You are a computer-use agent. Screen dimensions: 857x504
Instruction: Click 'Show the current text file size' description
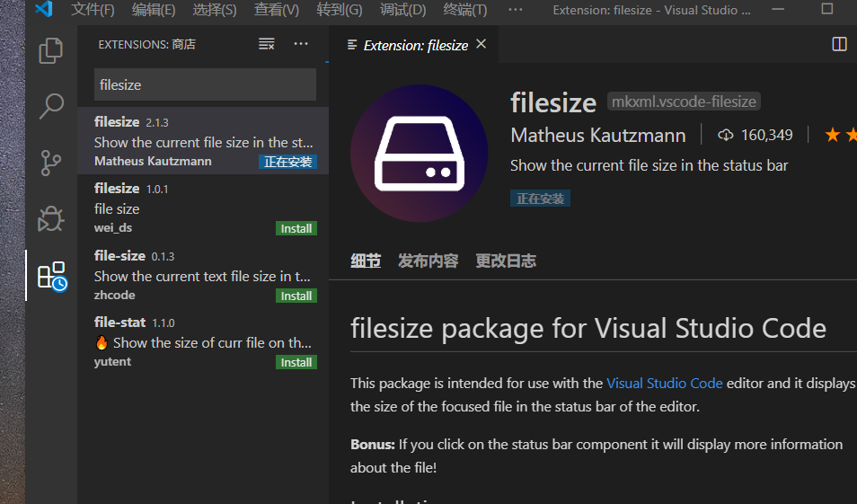click(x=202, y=277)
